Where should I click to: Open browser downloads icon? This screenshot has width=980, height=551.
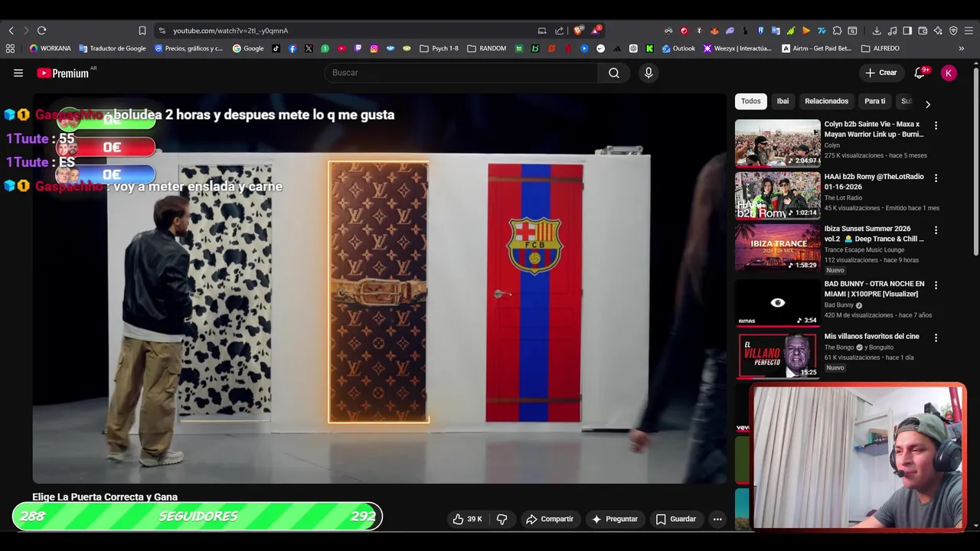(877, 31)
